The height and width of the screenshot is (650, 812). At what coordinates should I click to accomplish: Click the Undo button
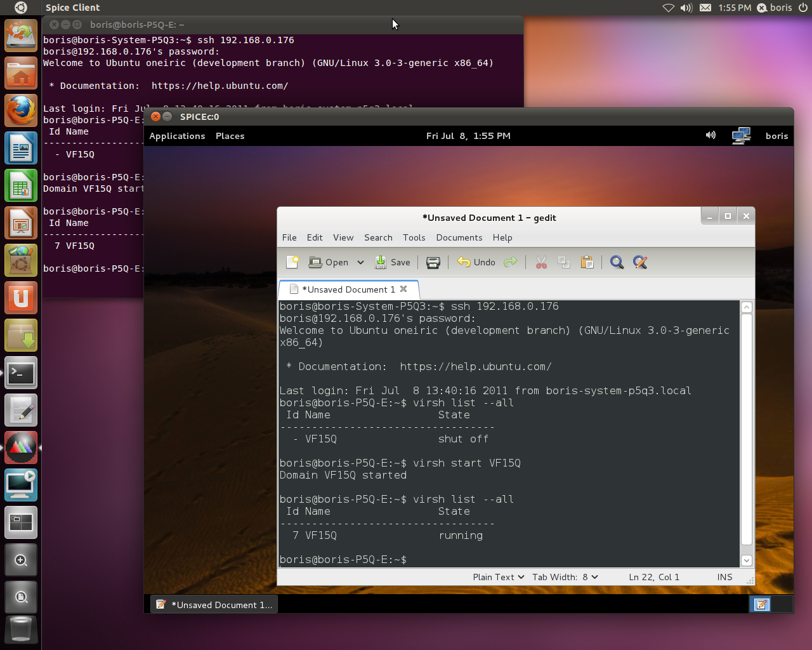tap(476, 262)
